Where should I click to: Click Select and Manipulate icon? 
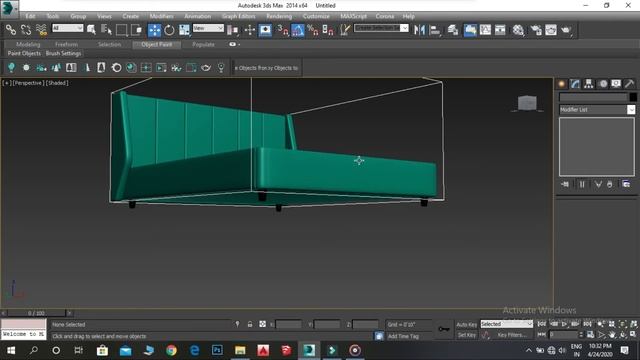249,30
